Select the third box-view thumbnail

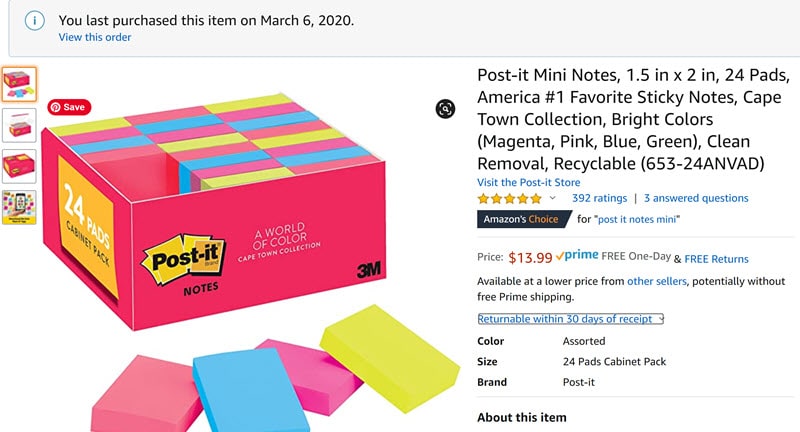pyautogui.click(x=19, y=165)
